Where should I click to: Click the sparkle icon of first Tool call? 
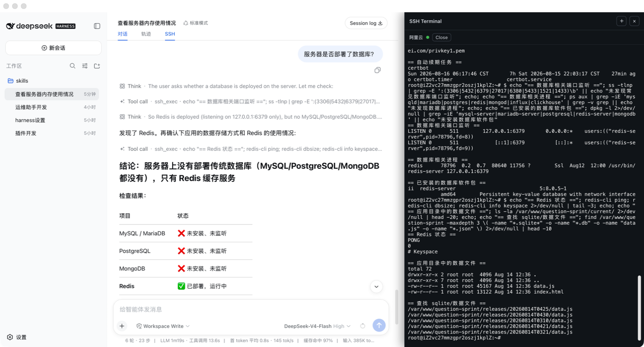122,102
